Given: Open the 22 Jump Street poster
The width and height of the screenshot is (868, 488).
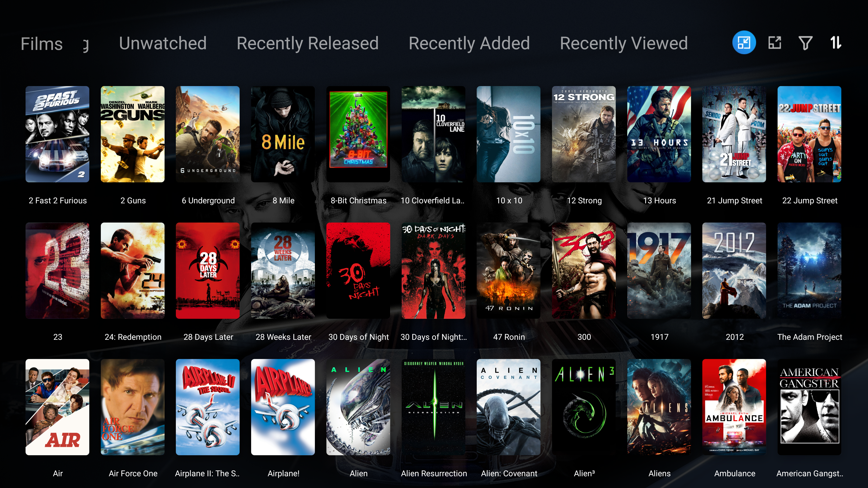Looking at the screenshot, I should tap(809, 134).
